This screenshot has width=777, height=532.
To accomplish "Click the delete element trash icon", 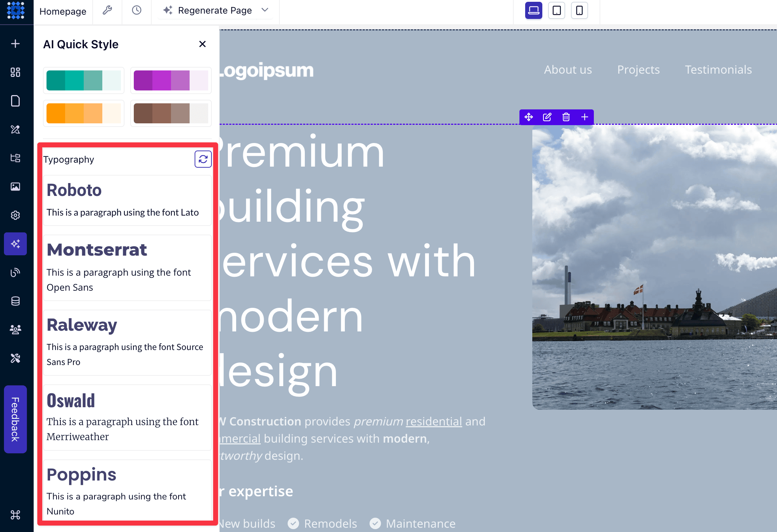I will [x=566, y=117].
